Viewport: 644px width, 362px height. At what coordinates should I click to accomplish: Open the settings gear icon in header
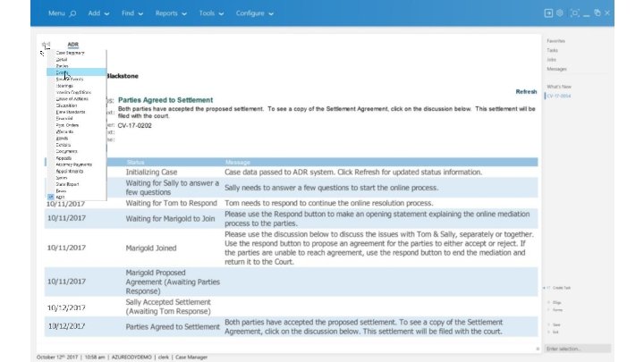[559, 13]
